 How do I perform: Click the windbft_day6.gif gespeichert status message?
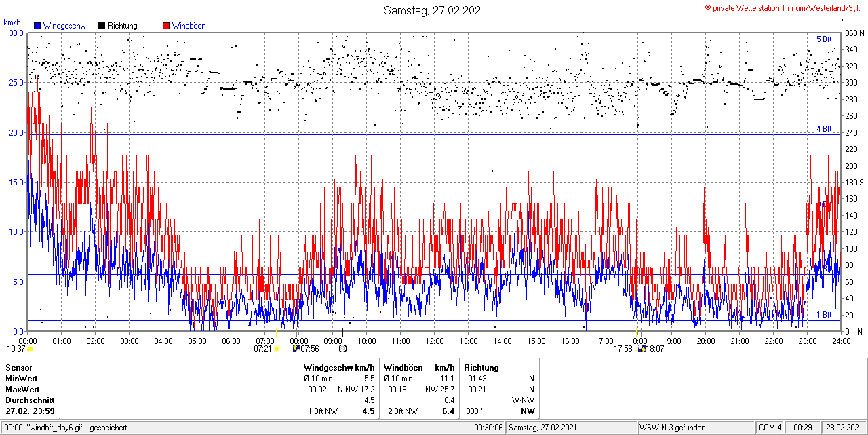tap(65, 428)
